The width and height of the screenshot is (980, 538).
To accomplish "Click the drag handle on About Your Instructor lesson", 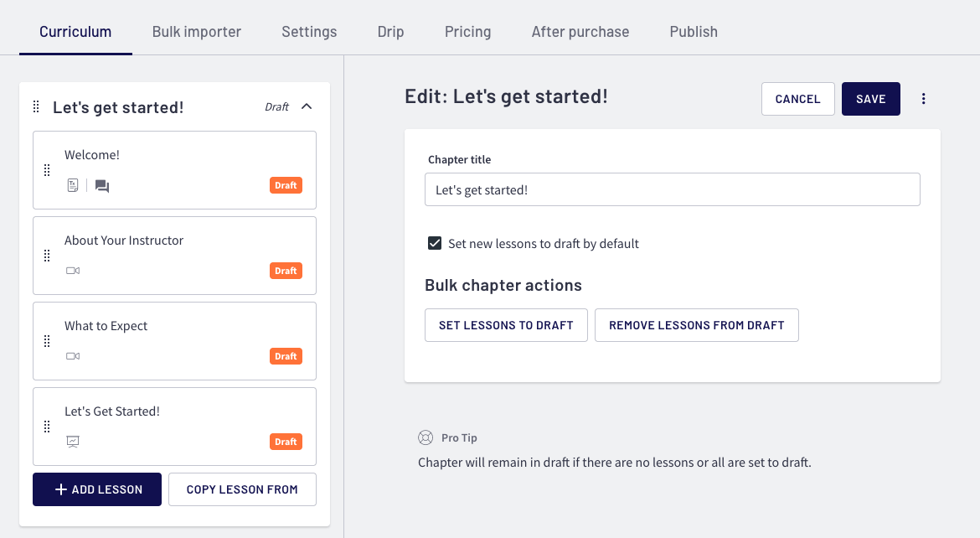I will click(48, 256).
